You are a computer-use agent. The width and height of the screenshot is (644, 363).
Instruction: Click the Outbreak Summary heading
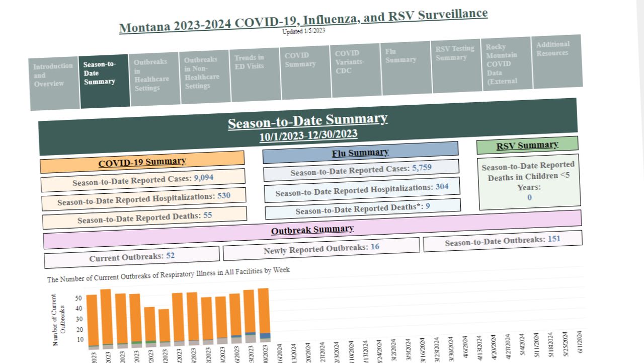[312, 230]
